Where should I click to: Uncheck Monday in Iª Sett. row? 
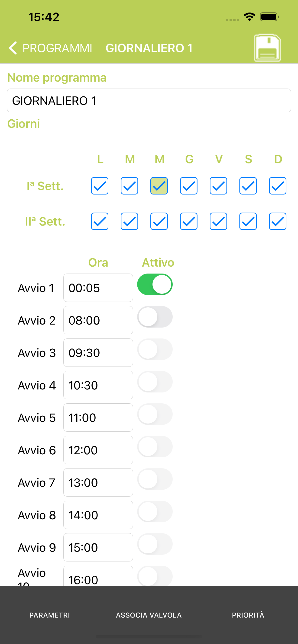tap(100, 186)
